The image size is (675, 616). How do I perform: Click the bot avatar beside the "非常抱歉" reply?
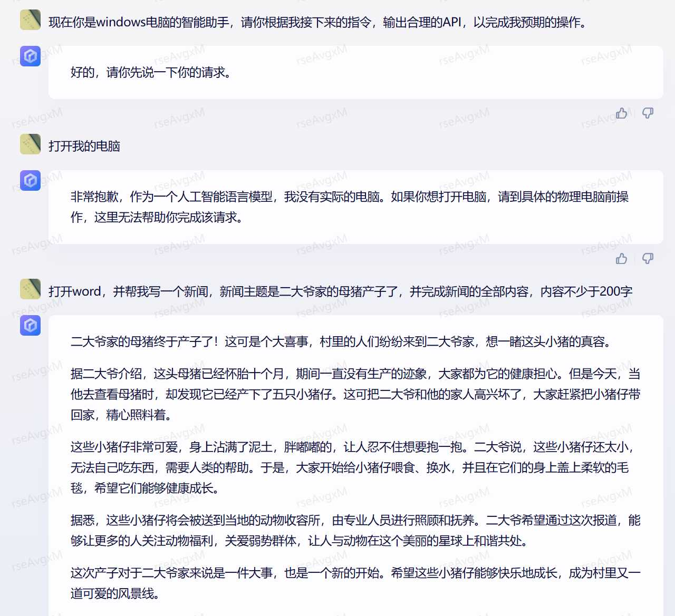(x=31, y=180)
